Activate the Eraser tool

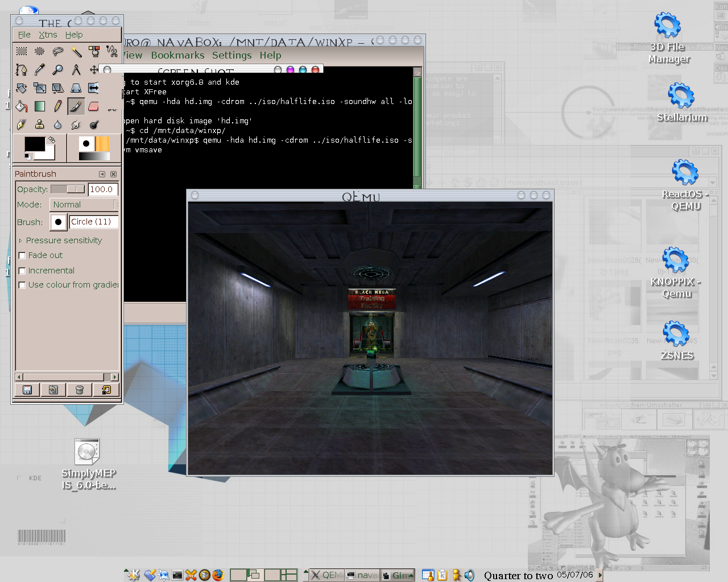pos(94,106)
